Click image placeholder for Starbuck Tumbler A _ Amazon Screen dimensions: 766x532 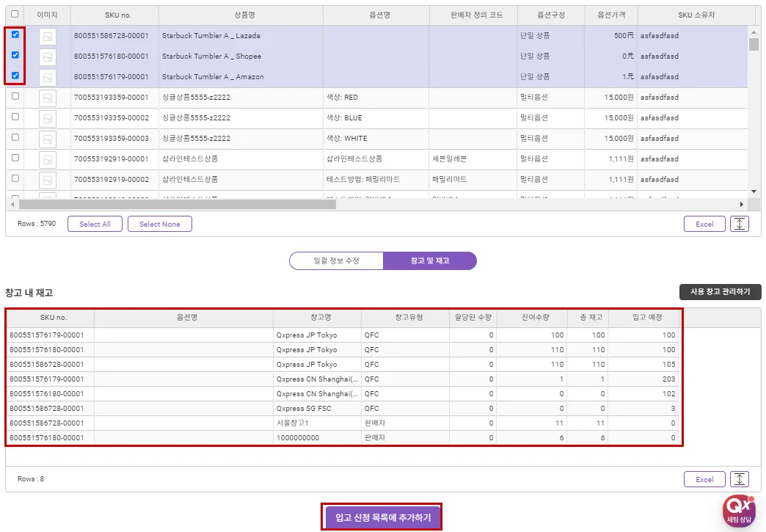coord(48,77)
